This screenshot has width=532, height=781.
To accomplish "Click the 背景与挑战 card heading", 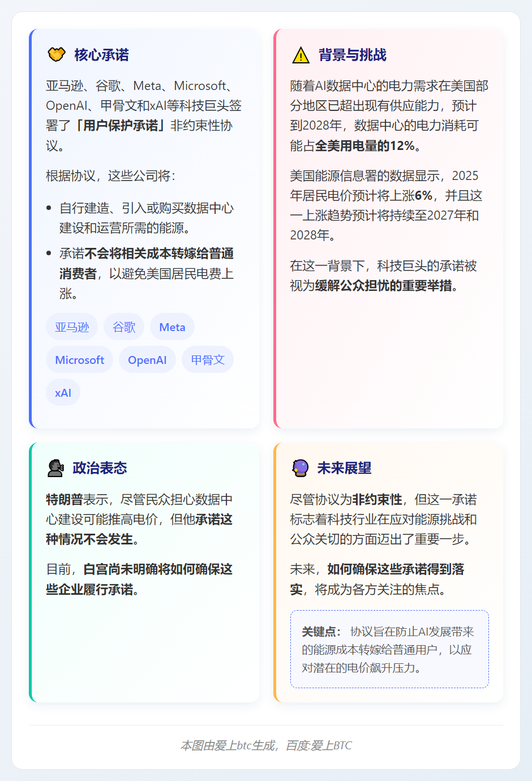I will pyautogui.click(x=352, y=55).
